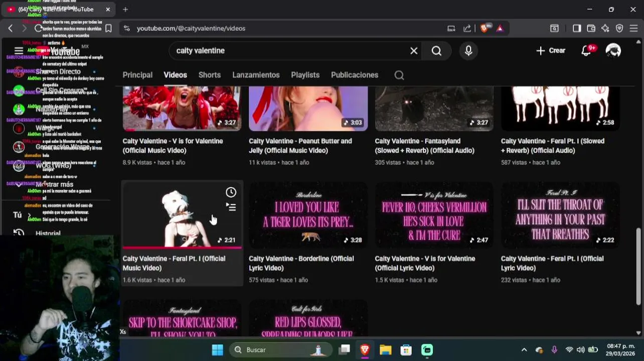Image resolution: width=644 pixels, height=361 pixels.
Task: Click the Borderline tiger lyric thumbnail
Action: (308, 215)
